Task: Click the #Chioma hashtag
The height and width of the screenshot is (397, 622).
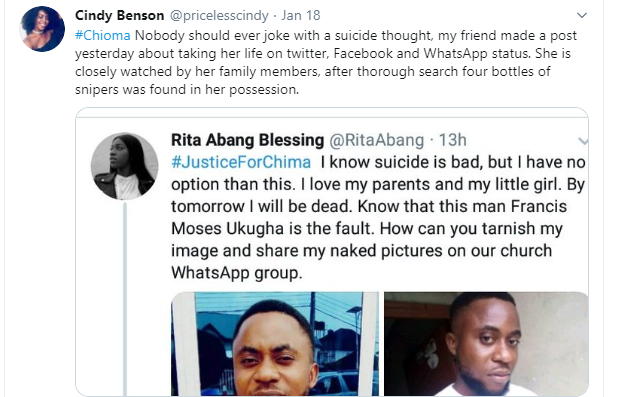Action: pos(102,35)
